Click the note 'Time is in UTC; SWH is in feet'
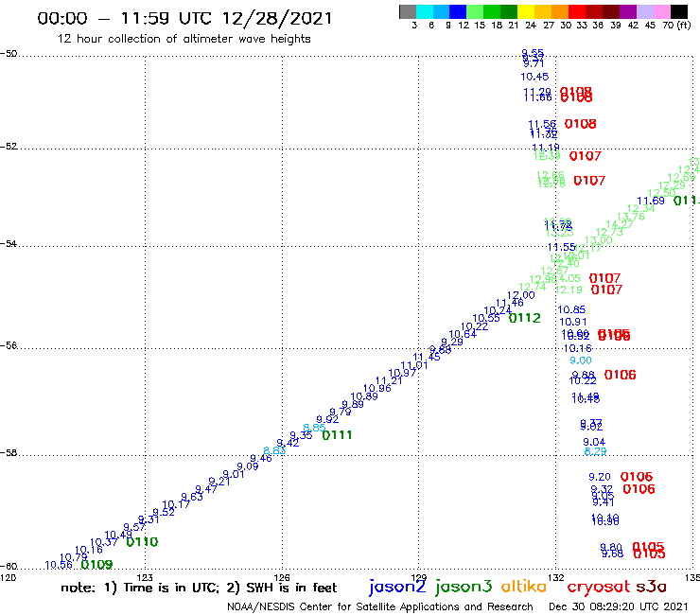This screenshot has height=615, width=700. tap(199, 588)
